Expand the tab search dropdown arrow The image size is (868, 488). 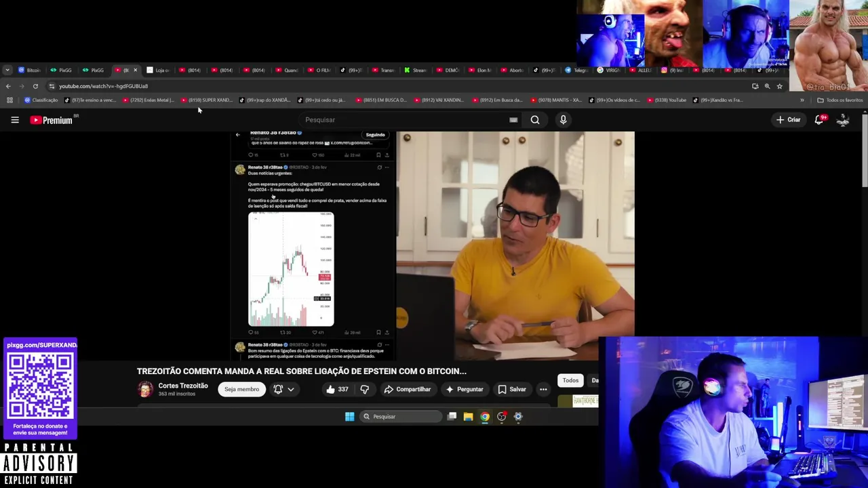point(7,70)
